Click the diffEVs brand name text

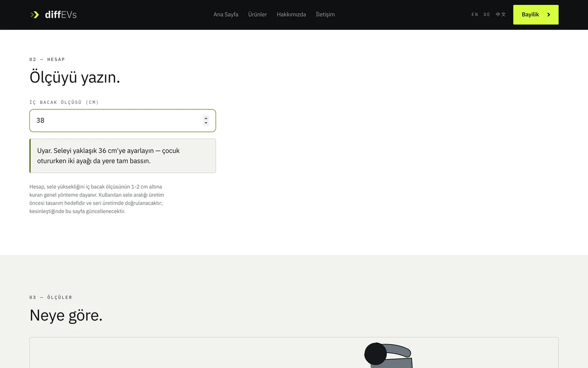point(61,15)
